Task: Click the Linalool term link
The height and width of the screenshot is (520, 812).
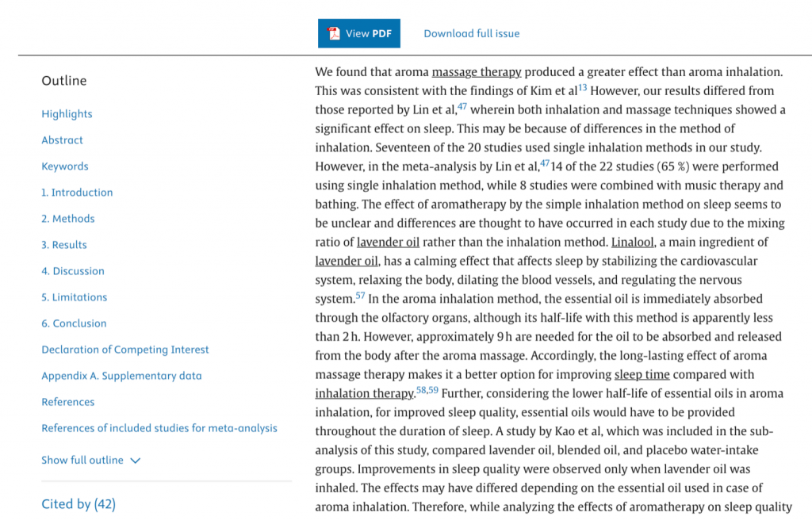Action: click(x=631, y=242)
